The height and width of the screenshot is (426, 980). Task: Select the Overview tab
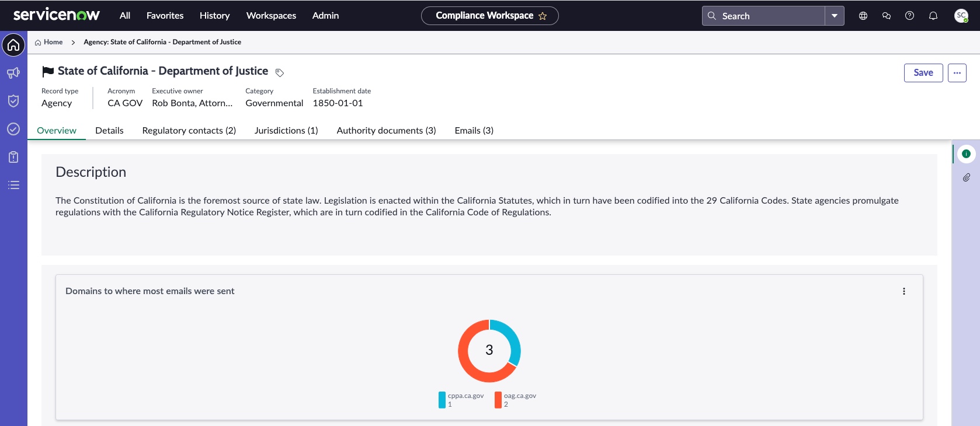[57, 131]
